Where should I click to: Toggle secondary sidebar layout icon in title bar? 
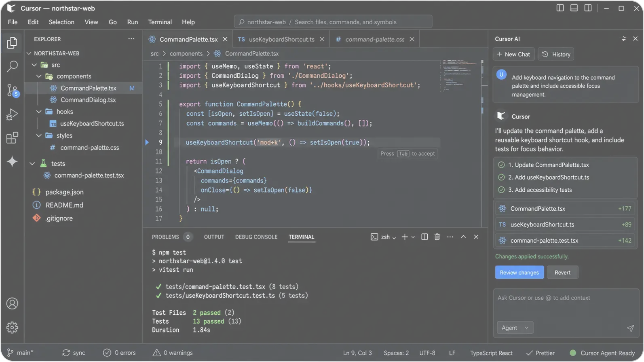point(588,8)
